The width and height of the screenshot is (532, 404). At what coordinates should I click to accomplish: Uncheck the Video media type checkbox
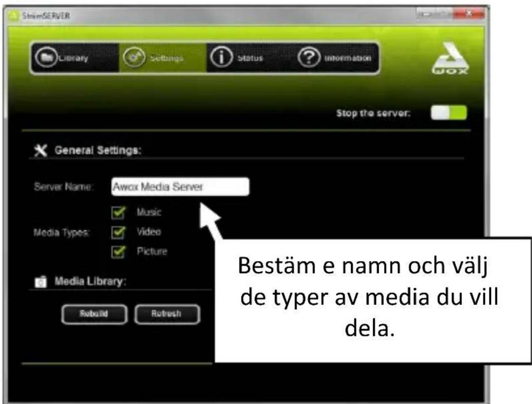(x=118, y=232)
